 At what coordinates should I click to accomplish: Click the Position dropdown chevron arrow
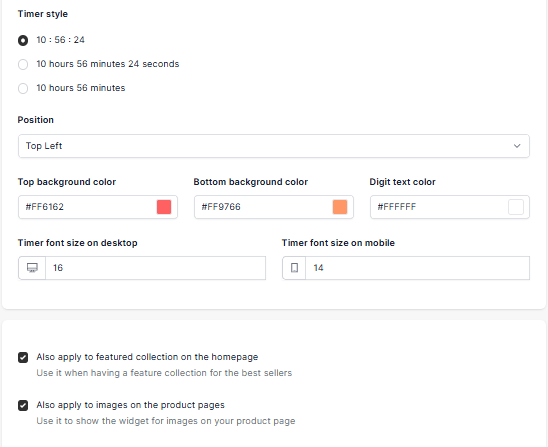point(517,146)
